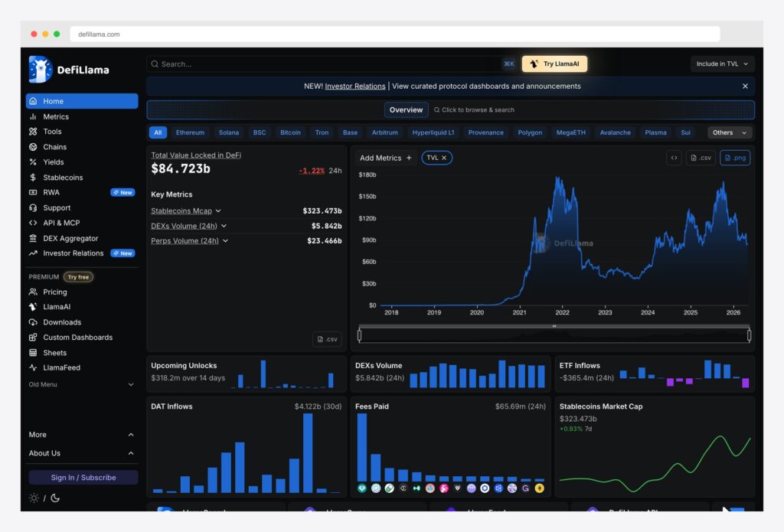Filter by Hyperliquid L1 chain
The height and width of the screenshot is (532, 784).
[433, 132]
